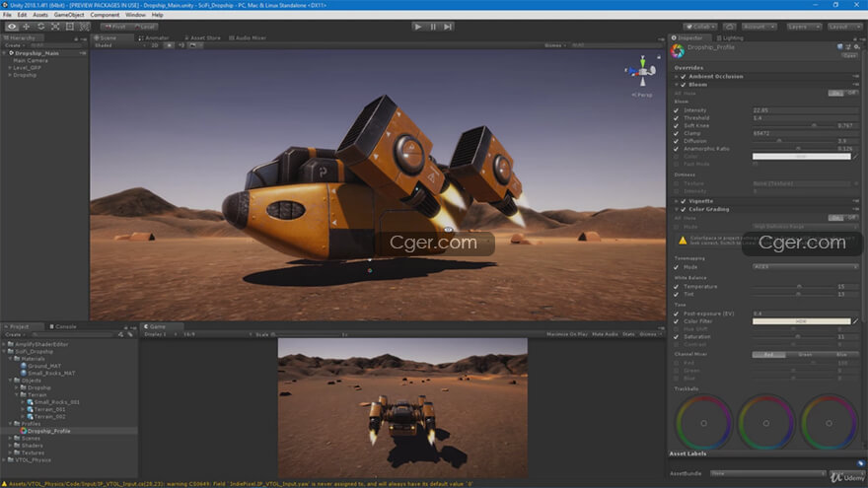Viewport: 868px width, 488px height.
Task: Open the Window menu
Action: pyautogui.click(x=135, y=15)
